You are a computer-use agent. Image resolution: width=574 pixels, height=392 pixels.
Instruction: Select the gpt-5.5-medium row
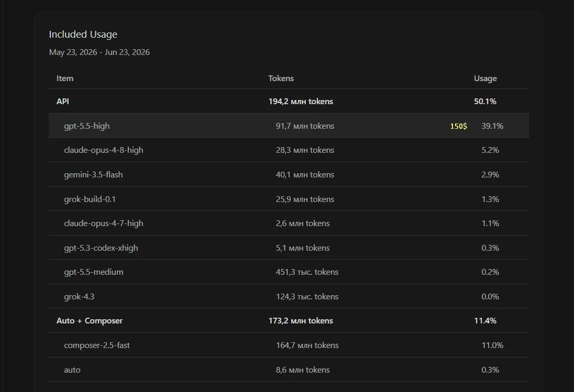[x=289, y=272]
